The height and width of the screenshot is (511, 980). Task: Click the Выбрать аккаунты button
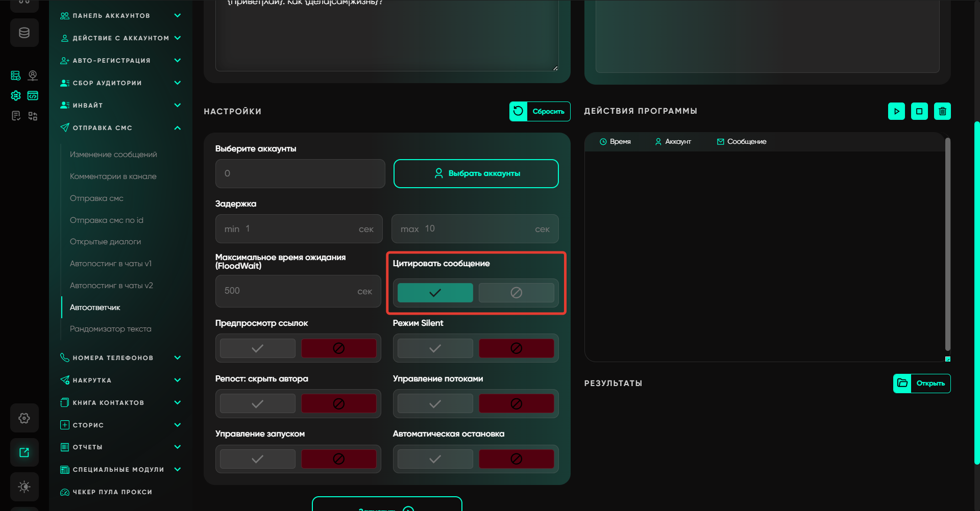pyautogui.click(x=476, y=174)
